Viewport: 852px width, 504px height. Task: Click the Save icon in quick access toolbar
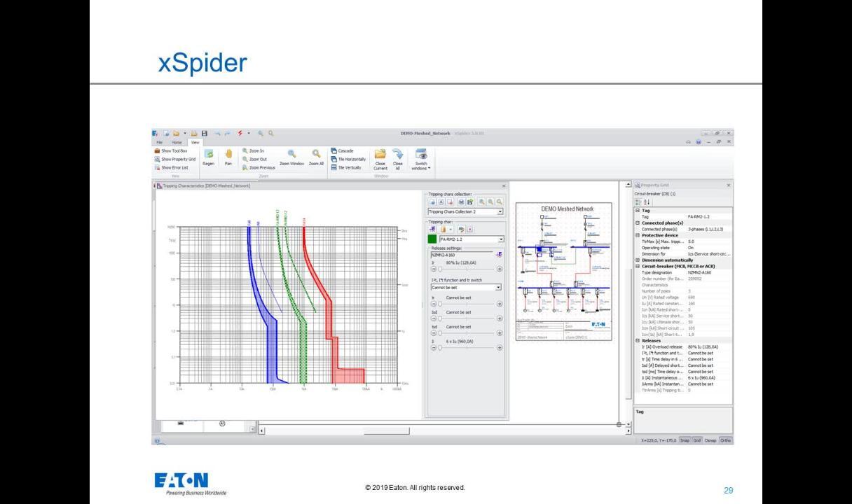click(x=205, y=133)
